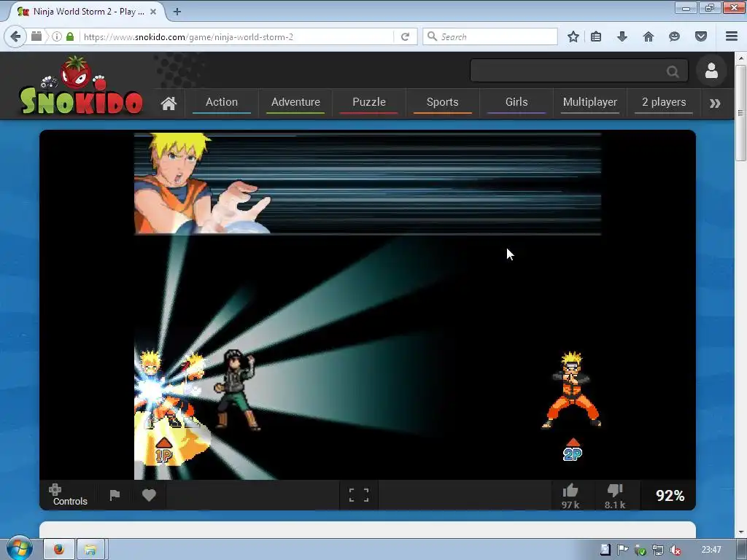Click the taskbar clock showing 23:47
Screen dimensions: 747x560
pyautogui.click(x=711, y=550)
